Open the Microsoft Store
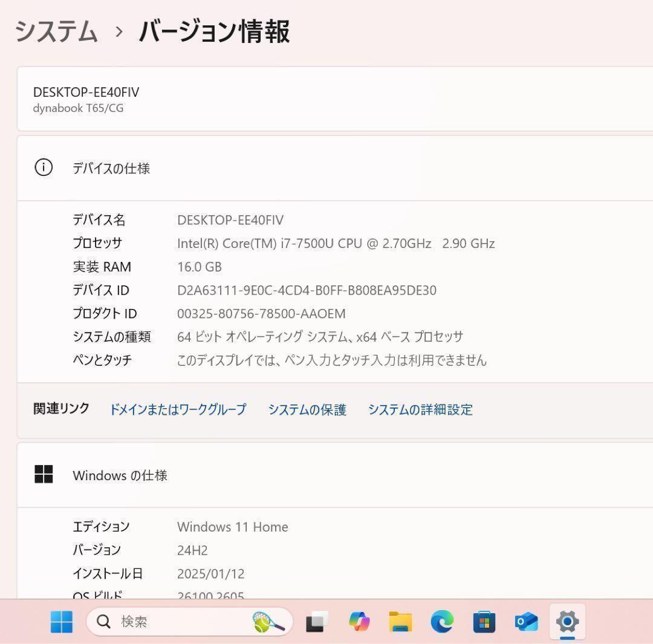Image resolution: width=653 pixels, height=644 pixels. point(484,622)
